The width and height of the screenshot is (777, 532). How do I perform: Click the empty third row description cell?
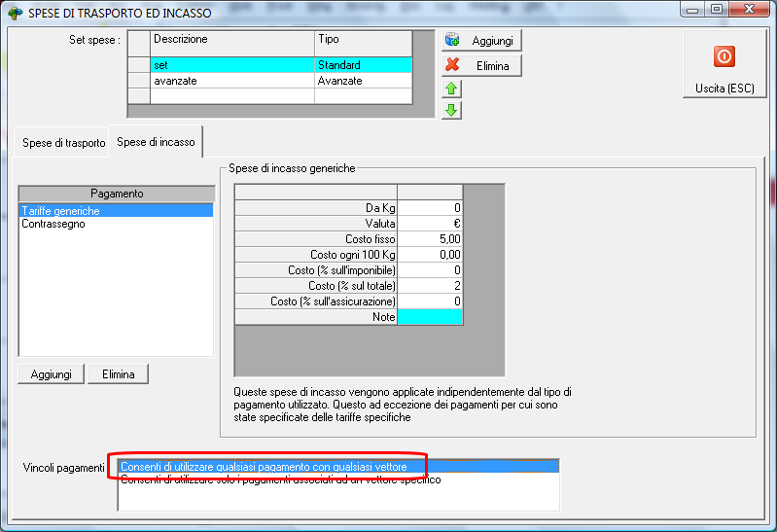[x=231, y=96]
